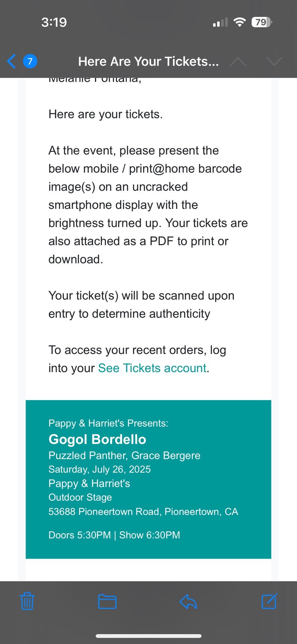Viewport: 297px width, 644px height.
Task: Tap the cellular signal bars
Action: pos(220,22)
